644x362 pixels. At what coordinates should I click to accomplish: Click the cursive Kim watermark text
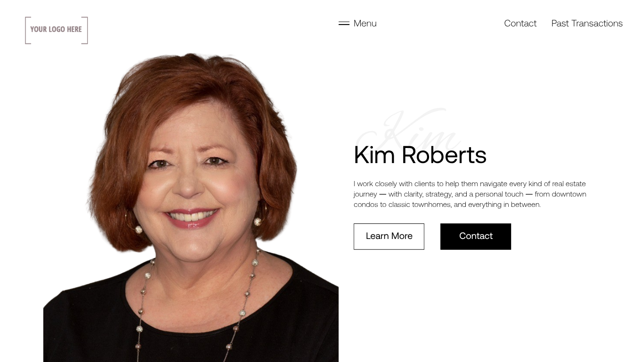(x=409, y=130)
